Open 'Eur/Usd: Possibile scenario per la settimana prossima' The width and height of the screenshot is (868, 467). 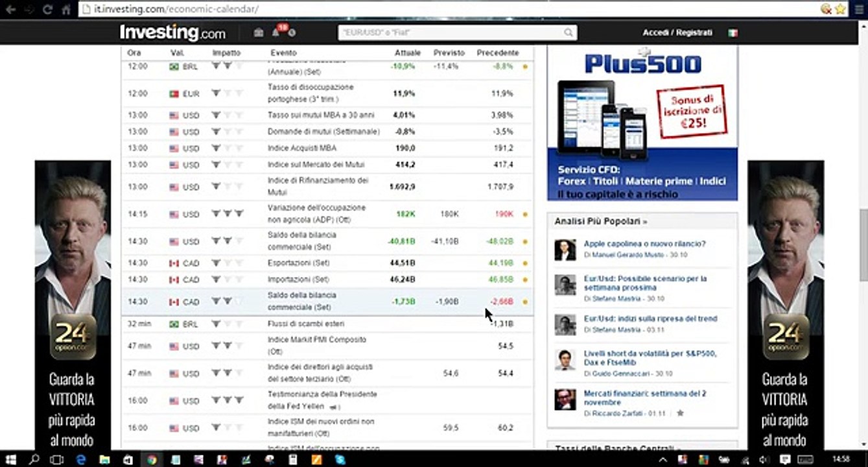pos(645,283)
